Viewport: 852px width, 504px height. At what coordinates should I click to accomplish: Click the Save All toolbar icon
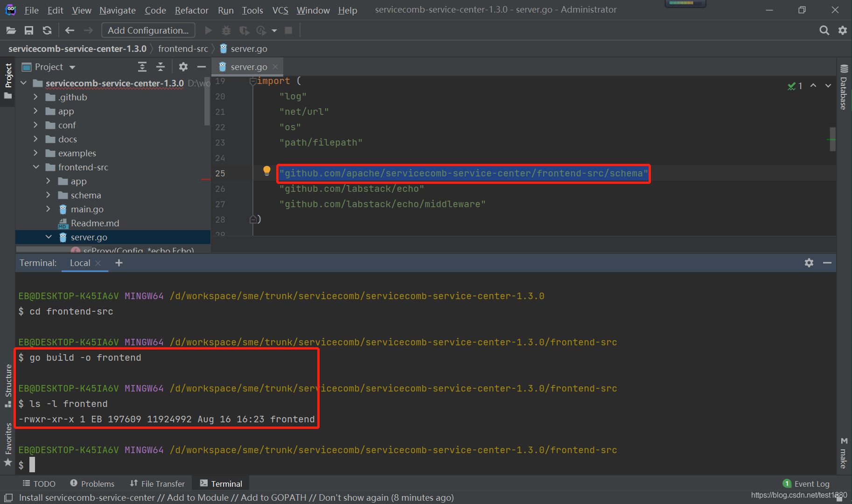[x=29, y=30]
